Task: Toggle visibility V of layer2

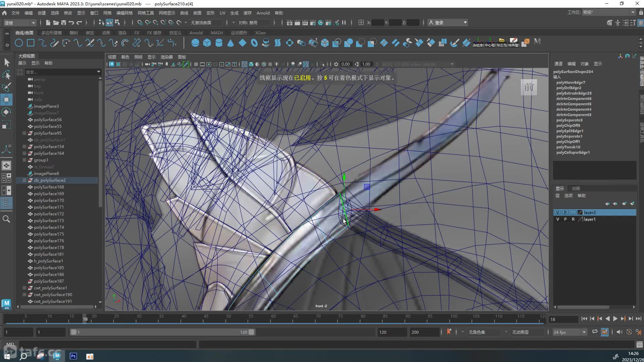Action: pos(557,213)
